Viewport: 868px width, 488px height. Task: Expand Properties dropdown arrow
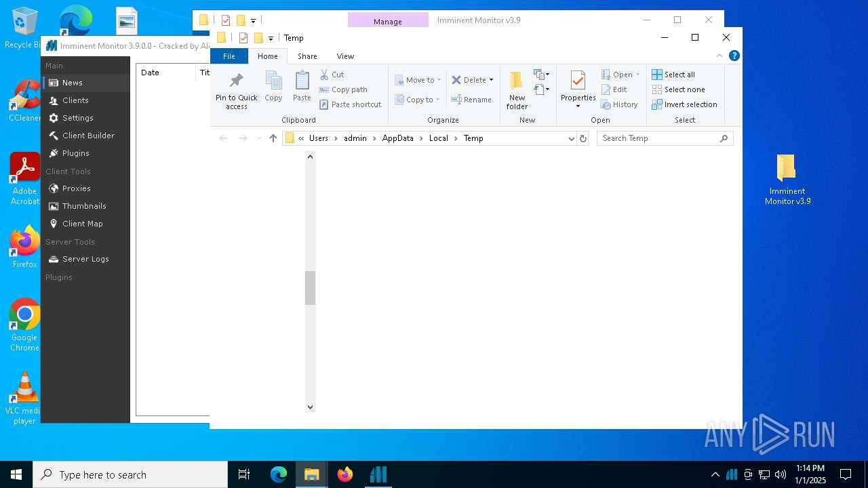(x=578, y=106)
